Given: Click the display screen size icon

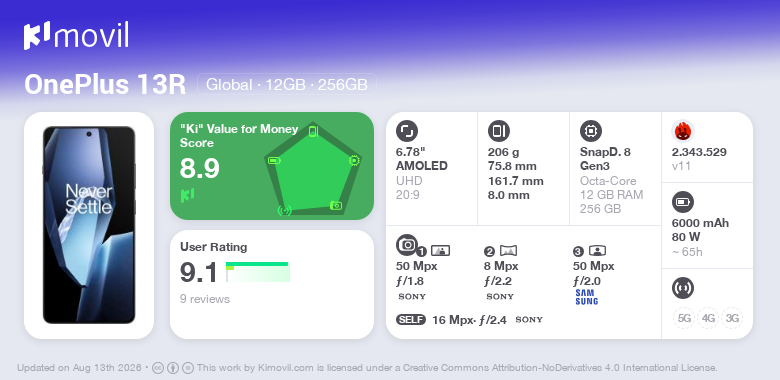Looking at the screenshot, I should pos(407,131).
